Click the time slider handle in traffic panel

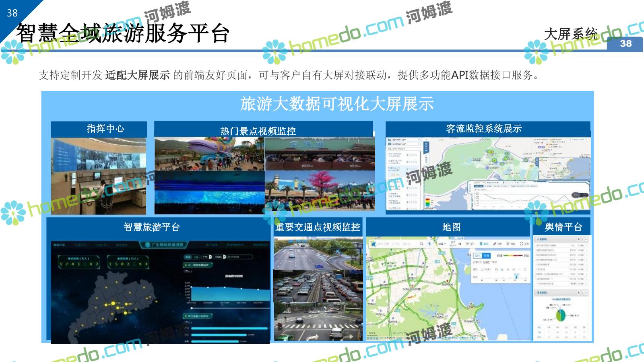[516, 277]
